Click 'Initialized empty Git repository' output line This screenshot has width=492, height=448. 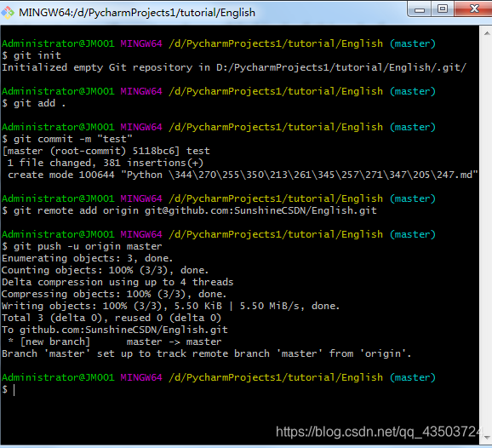234,67
